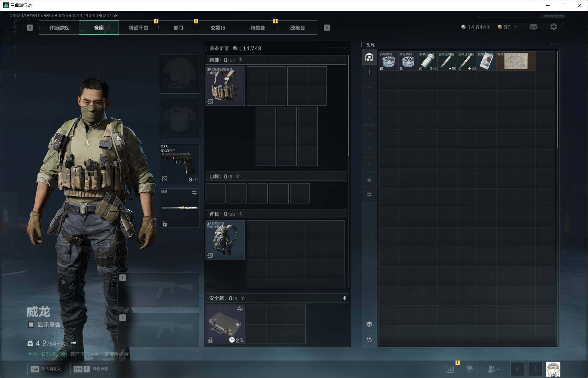
Task: Select the white pouch item in the warehouse
Action: 486,61
